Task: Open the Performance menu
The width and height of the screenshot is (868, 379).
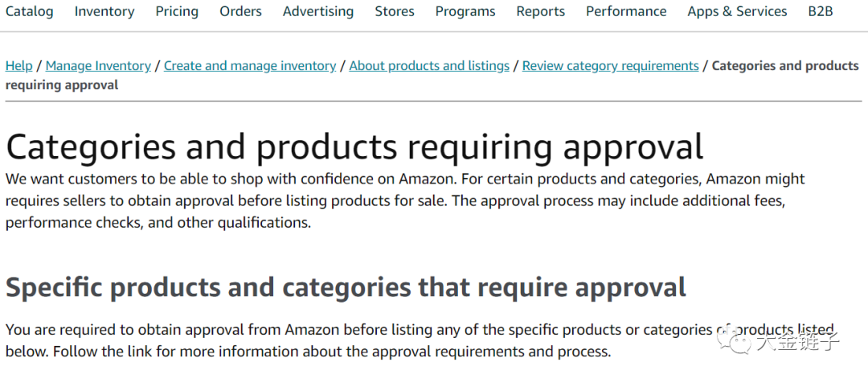Action: click(x=626, y=11)
